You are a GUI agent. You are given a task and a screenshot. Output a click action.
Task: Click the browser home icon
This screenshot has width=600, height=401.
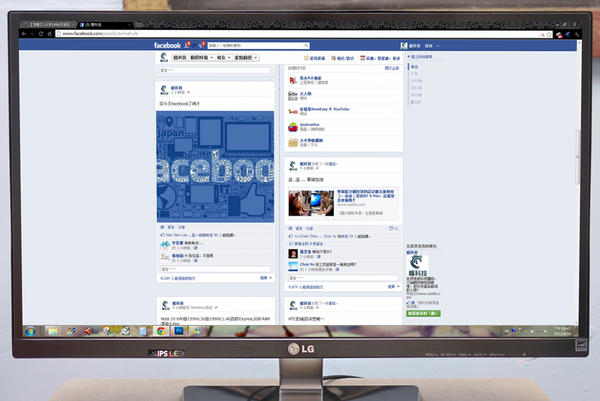point(49,34)
